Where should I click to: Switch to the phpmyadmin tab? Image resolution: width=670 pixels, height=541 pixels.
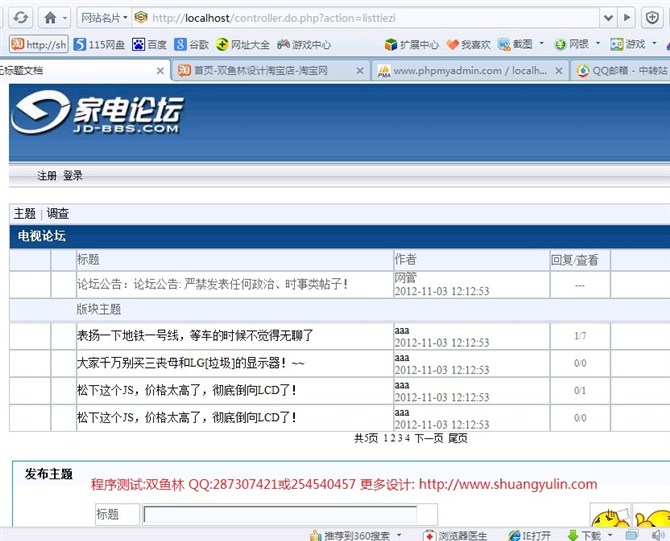(x=468, y=70)
